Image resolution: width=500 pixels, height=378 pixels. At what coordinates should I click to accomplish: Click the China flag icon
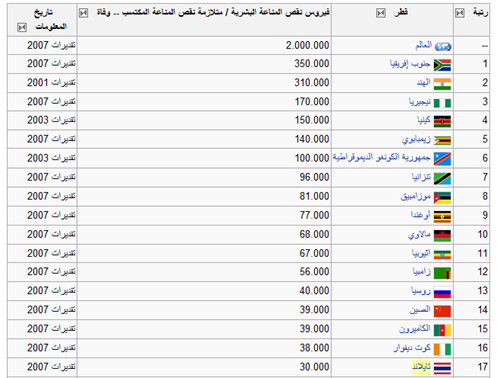(x=442, y=311)
